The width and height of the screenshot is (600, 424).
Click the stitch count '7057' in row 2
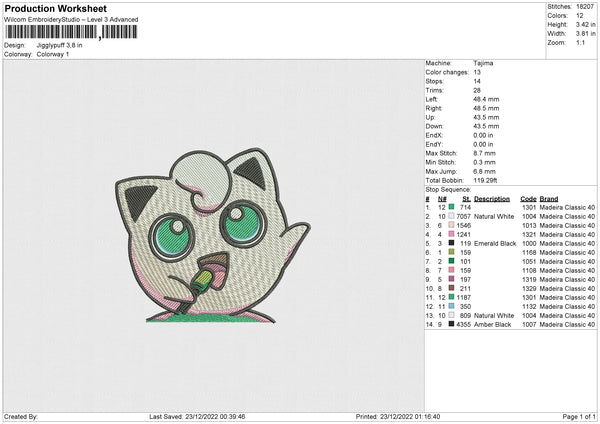tap(463, 216)
